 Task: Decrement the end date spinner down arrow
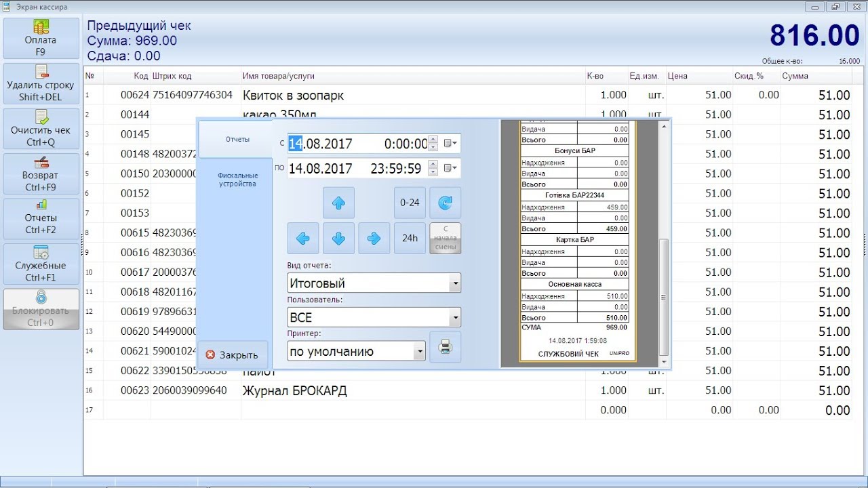point(434,172)
